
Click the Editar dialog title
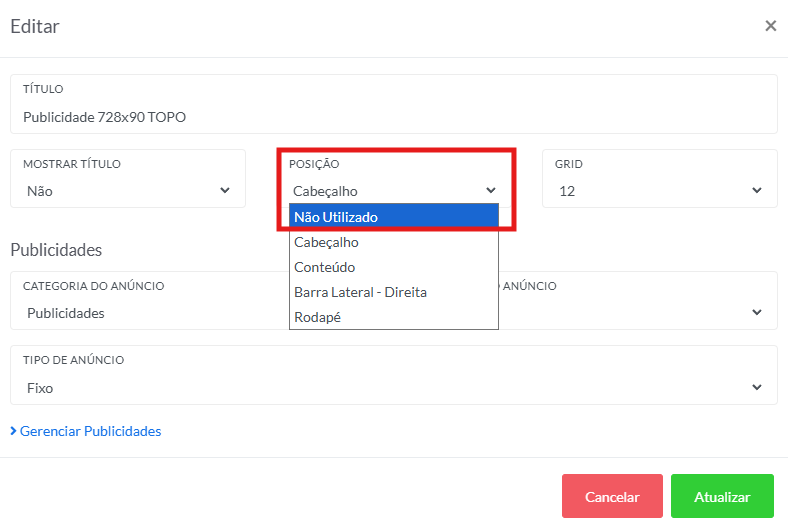coord(35,27)
